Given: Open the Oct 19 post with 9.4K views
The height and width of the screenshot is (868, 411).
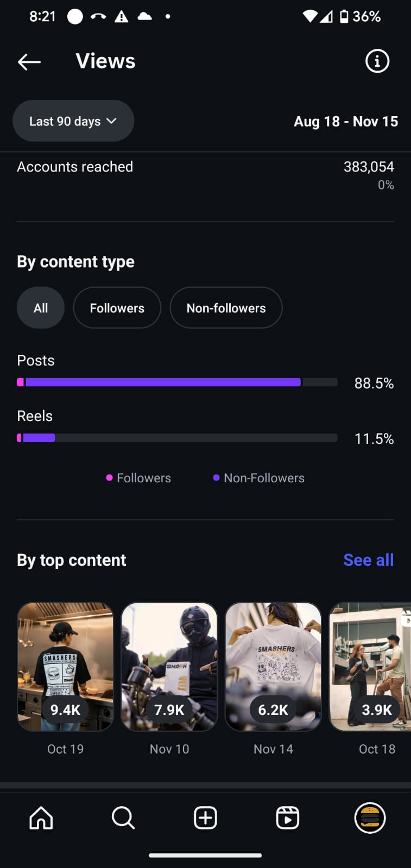Looking at the screenshot, I should point(65,667).
